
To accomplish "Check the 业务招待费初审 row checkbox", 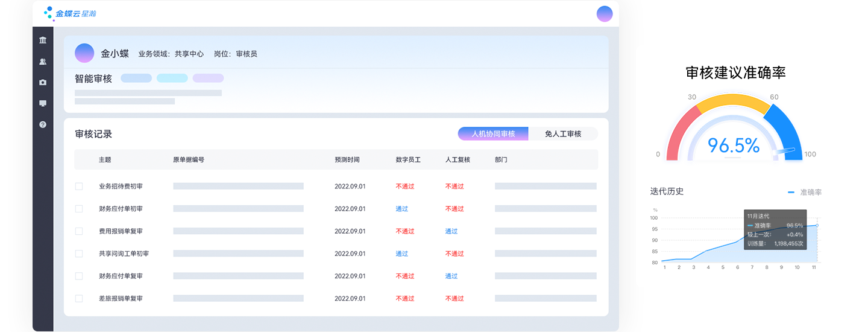I will 79,187.
